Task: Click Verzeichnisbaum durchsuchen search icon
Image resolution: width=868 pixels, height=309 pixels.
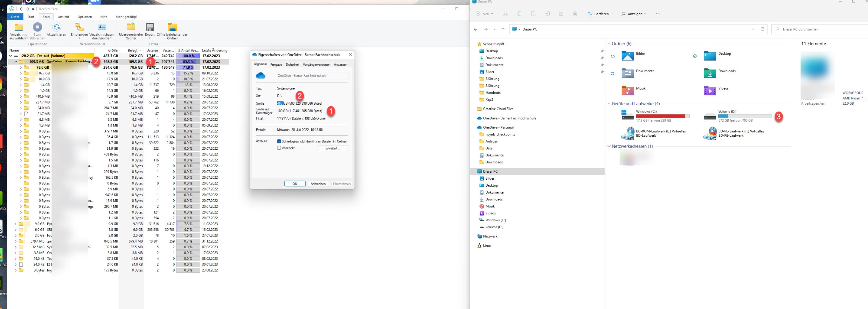Action: click(x=102, y=27)
